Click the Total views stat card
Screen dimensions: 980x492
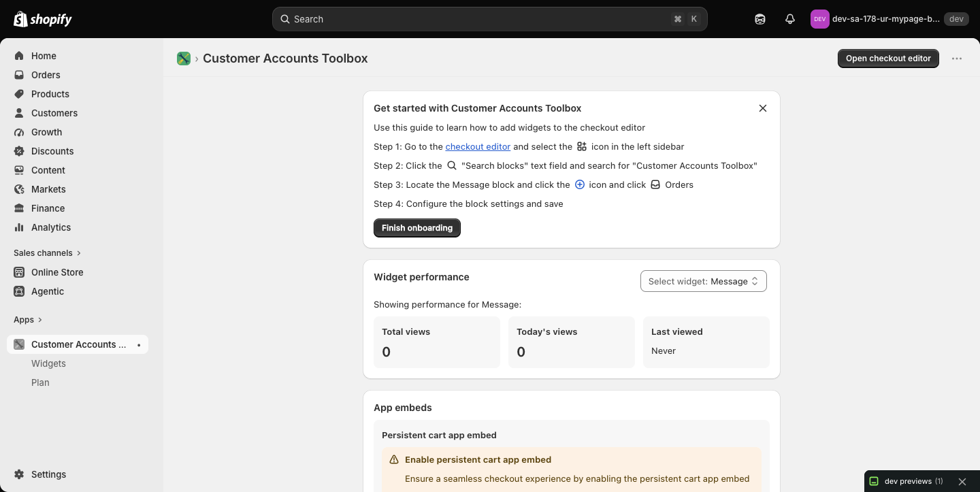pyautogui.click(x=437, y=342)
